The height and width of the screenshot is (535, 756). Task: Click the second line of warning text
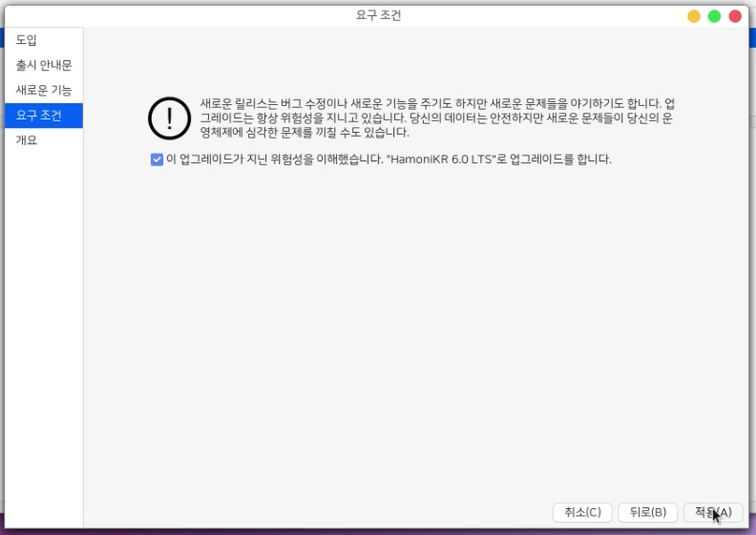(438, 118)
